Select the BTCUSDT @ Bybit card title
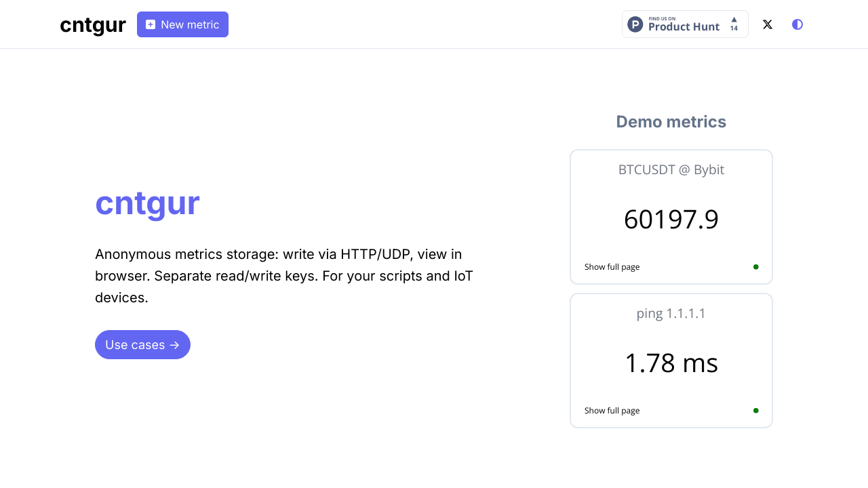Screen dimensions: 868x488 pyautogui.click(x=671, y=170)
